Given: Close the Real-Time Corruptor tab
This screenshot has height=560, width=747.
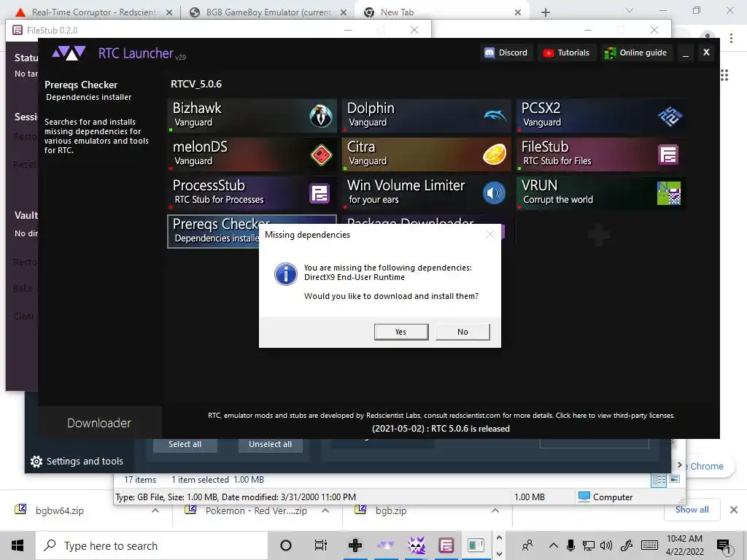Looking at the screenshot, I should pos(169,12).
